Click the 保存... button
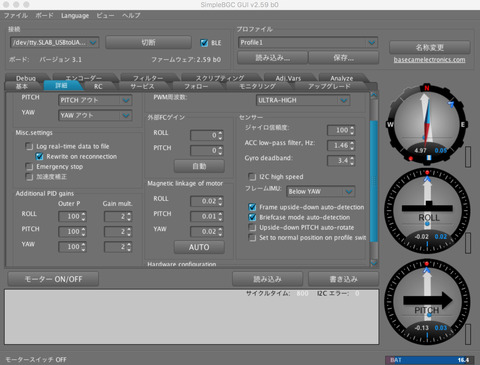This screenshot has width=480, height=365. click(344, 58)
